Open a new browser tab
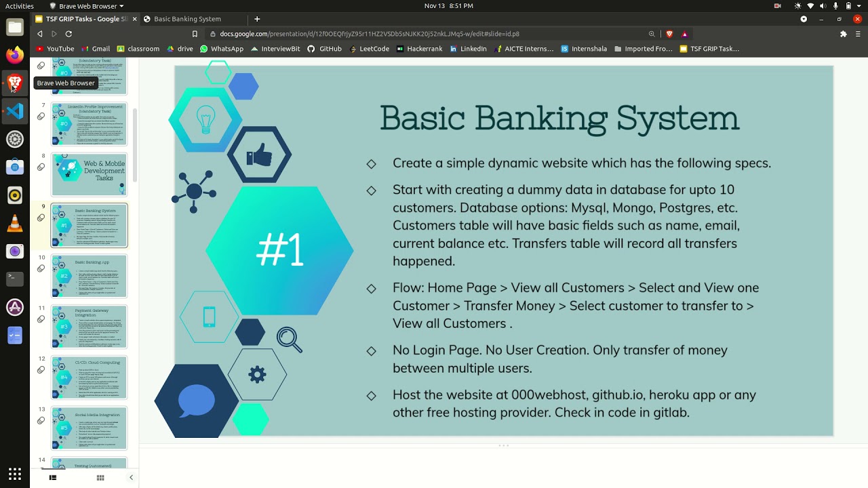The width and height of the screenshot is (868, 488). (x=257, y=19)
